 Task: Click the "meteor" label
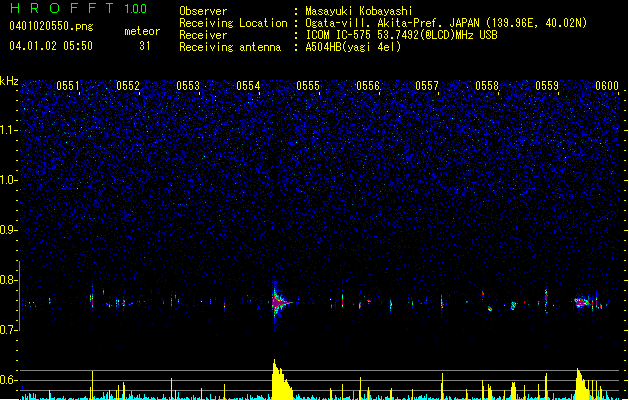pos(142,31)
